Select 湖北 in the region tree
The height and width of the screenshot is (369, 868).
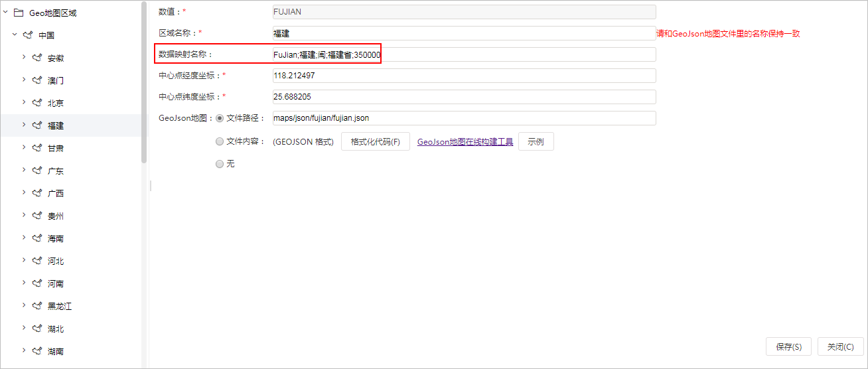(56, 329)
